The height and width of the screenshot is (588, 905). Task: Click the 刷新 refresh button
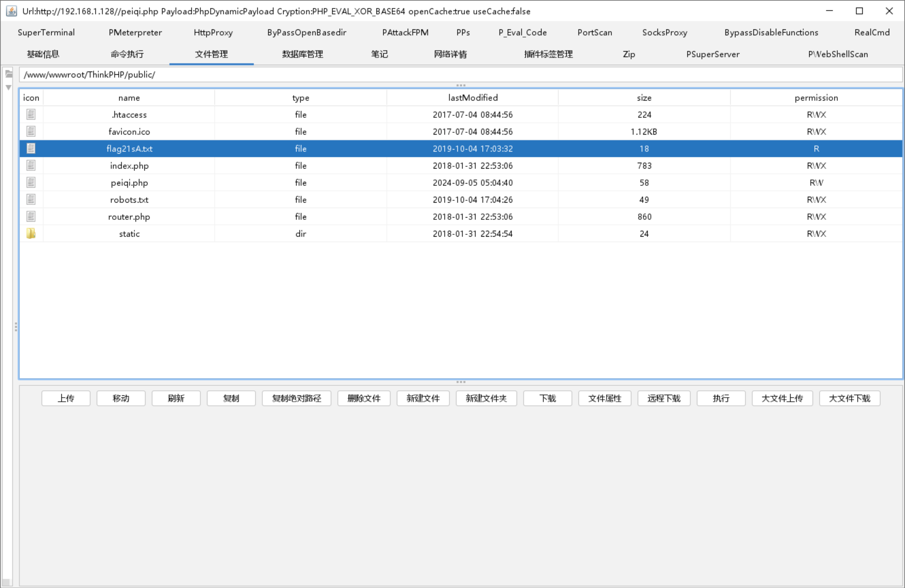176,398
